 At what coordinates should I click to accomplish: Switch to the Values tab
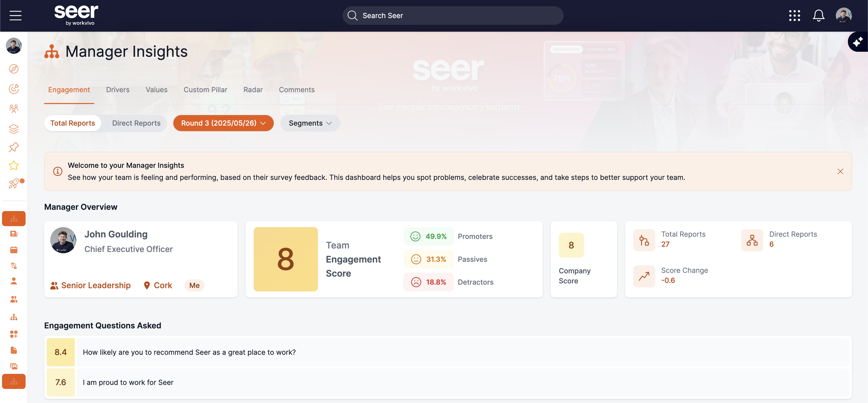(x=157, y=90)
